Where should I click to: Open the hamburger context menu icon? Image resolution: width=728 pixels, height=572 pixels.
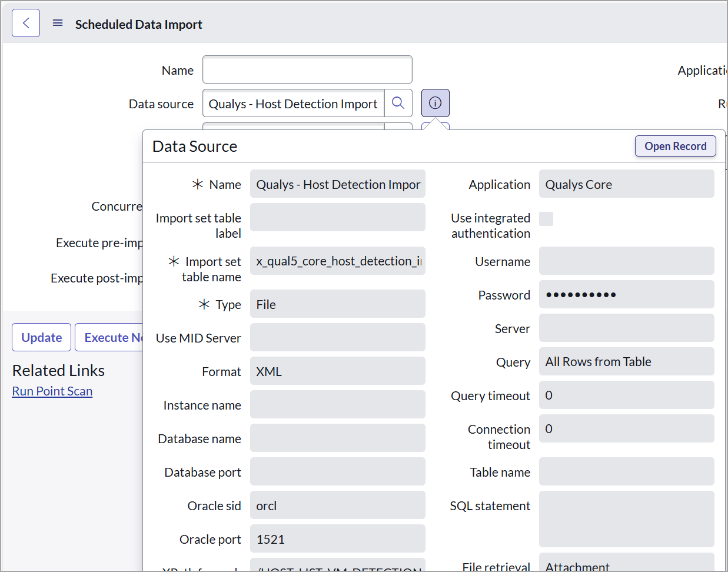58,24
